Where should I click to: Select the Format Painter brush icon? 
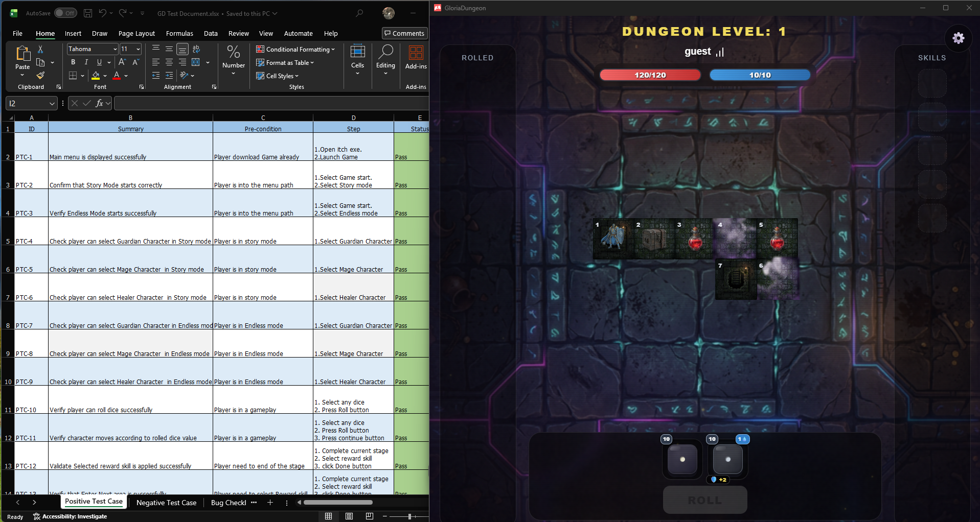[40, 76]
